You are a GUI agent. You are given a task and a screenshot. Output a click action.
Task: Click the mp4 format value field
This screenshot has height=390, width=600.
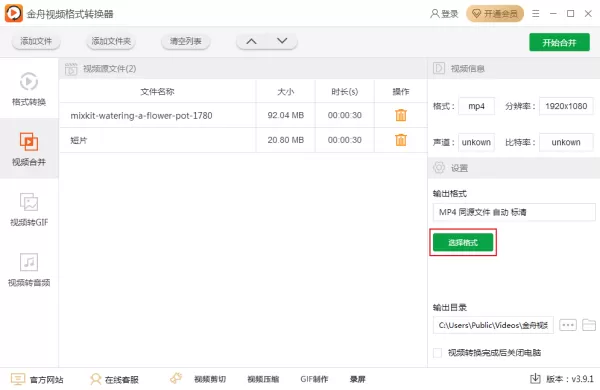476,106
